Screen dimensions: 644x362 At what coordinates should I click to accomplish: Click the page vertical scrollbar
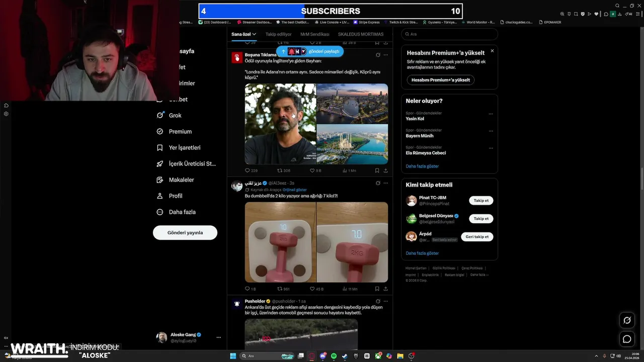641,179
